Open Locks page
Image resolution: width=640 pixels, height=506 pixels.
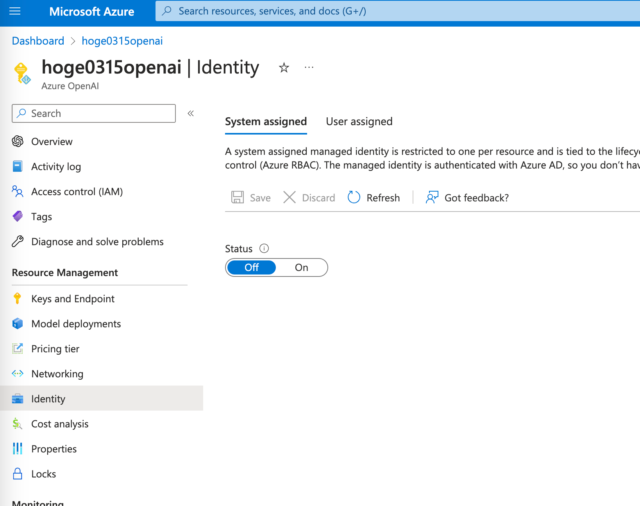click(44, 474)
